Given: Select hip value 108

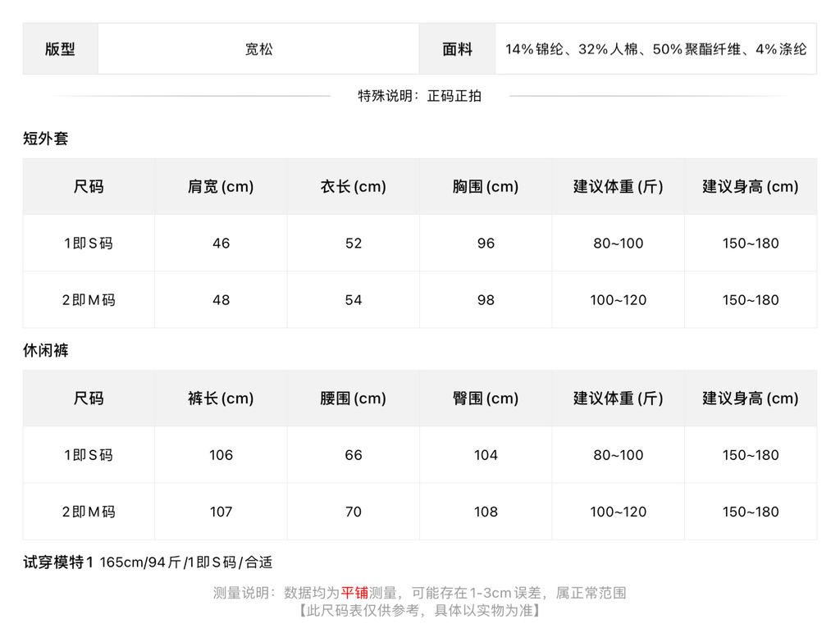Looking at the screenshot, I should tap(486, 512).
